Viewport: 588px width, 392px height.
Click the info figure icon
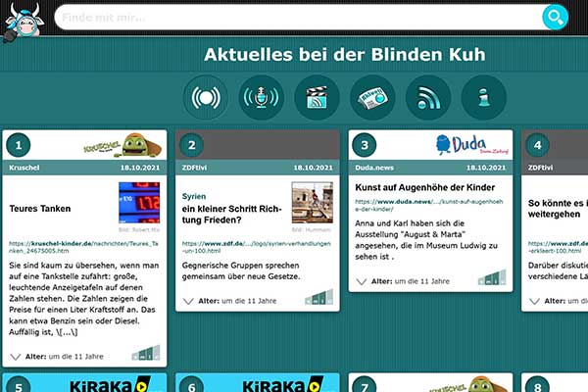[x=484, y=97]
